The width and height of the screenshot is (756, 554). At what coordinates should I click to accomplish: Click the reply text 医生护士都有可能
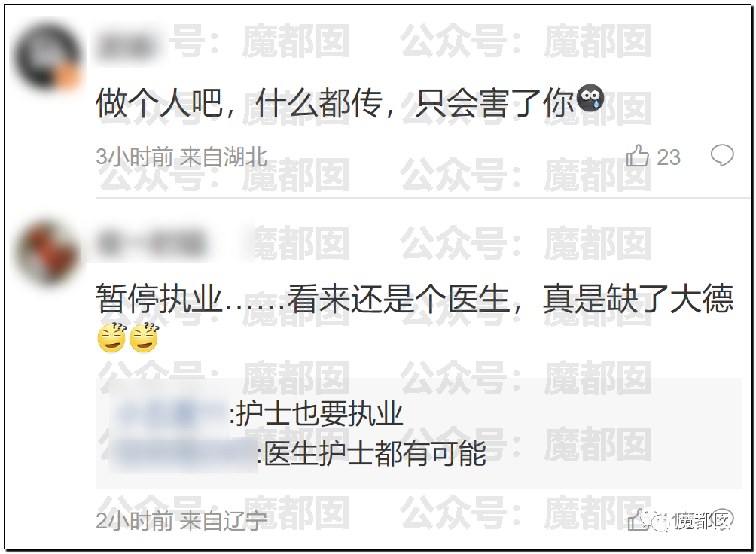[x=375, y=453]
